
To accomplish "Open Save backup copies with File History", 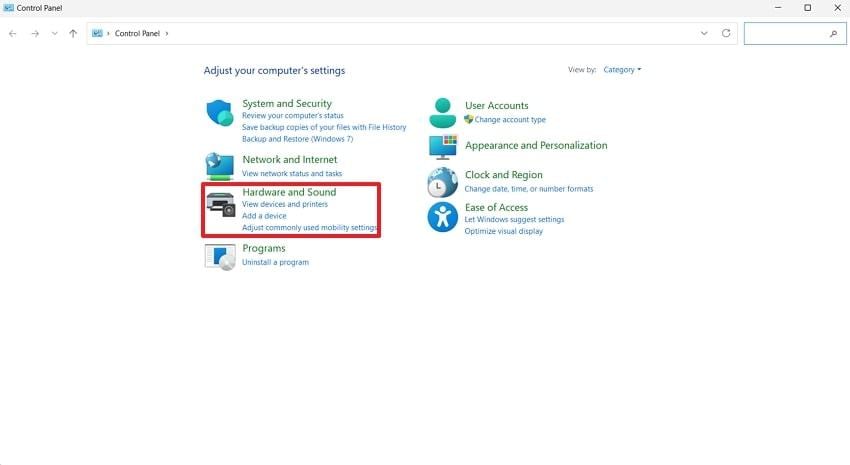I will pyautogui.click(x=324, y=127).
